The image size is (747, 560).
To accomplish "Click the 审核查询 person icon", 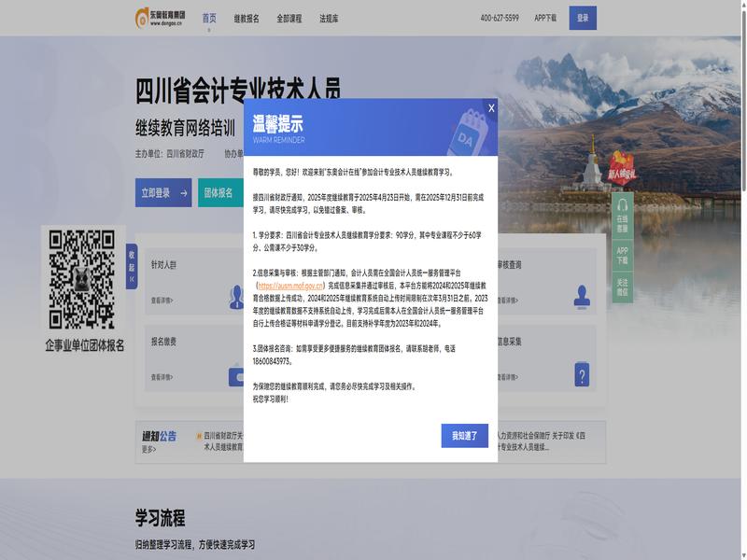I will [x=582, y=296].
